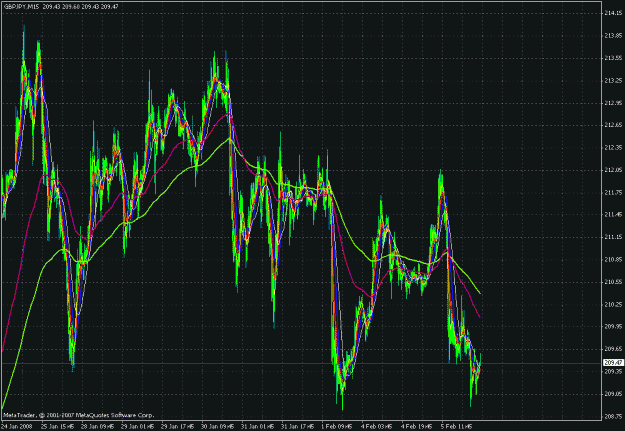The height and width of the screenshot is (431, 625).
Task: Click the 211.15 price axis label
Action: coord(613,237)
